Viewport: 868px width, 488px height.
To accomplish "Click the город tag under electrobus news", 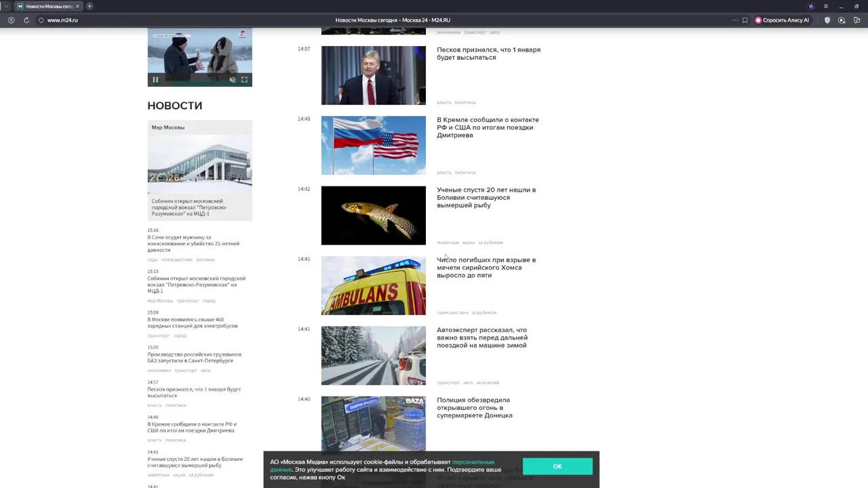I will point(180,335).
